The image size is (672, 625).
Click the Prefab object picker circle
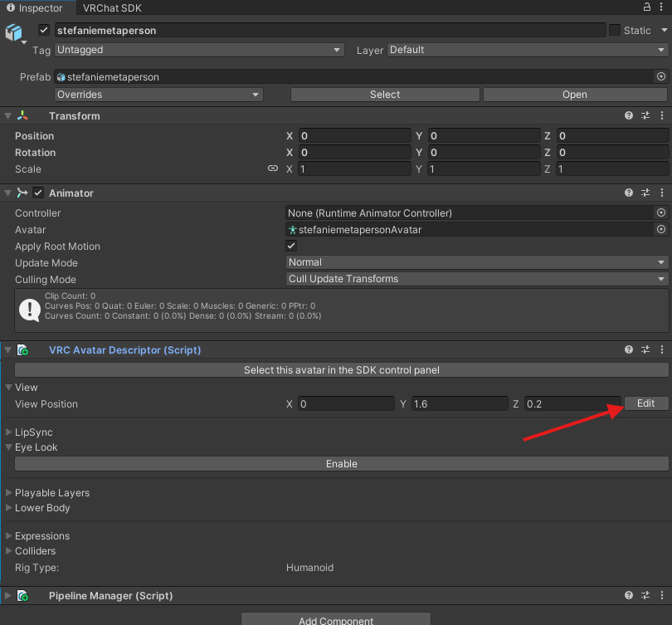pos(661,76)
